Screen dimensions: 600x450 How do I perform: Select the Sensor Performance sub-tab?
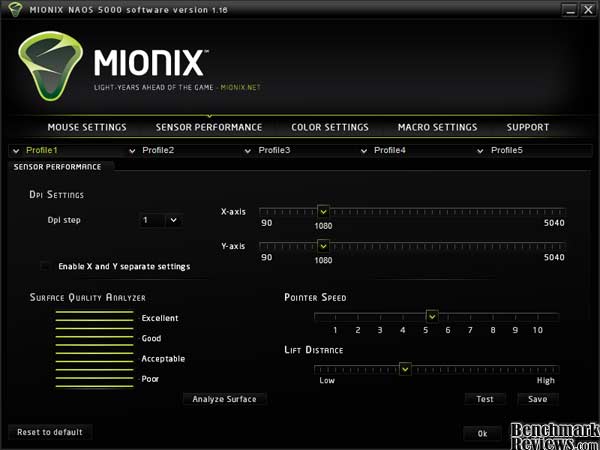pyautogui.click(x=57, y=167)
